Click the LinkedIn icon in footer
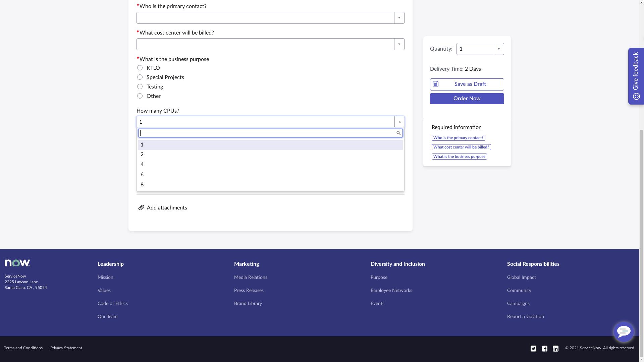 (555, 348)
